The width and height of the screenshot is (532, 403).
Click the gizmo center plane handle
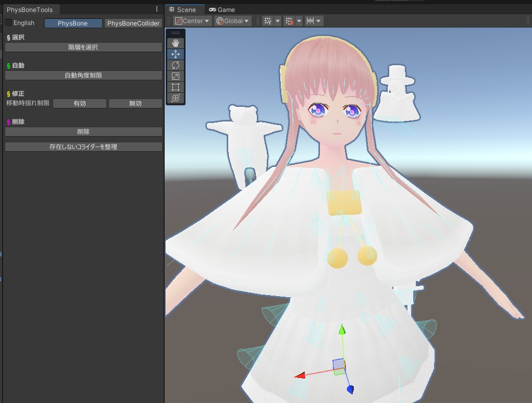point(339,366)
